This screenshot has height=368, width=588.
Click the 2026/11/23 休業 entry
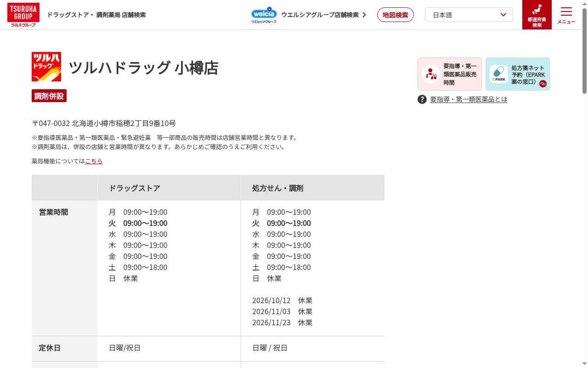(x=282, y=322)
